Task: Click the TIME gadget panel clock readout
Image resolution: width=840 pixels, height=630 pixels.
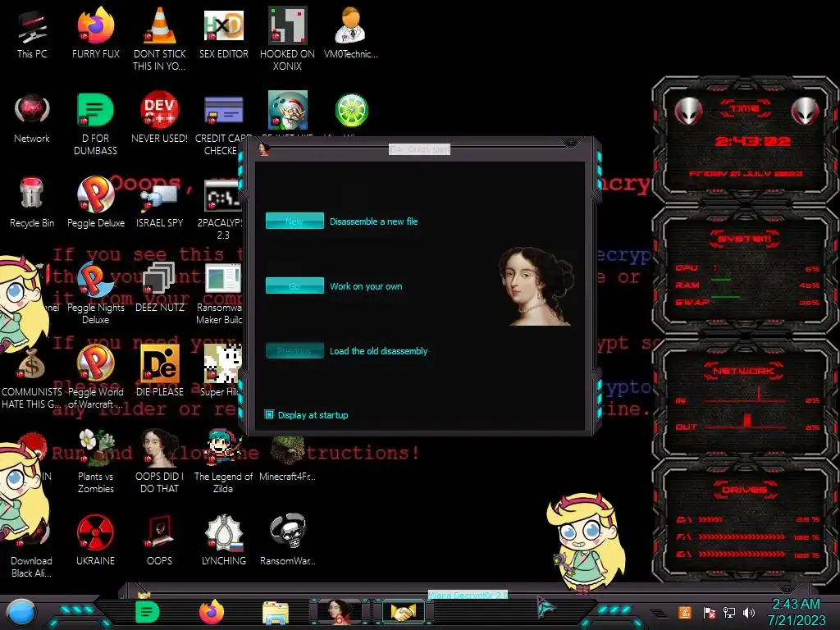Action: 753,141
